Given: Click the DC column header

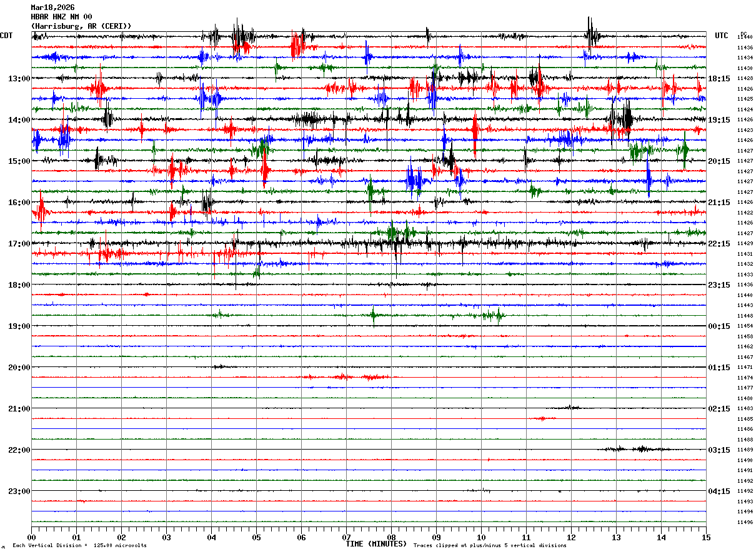Looking at the screenshot, I should [x=744, y=34].
